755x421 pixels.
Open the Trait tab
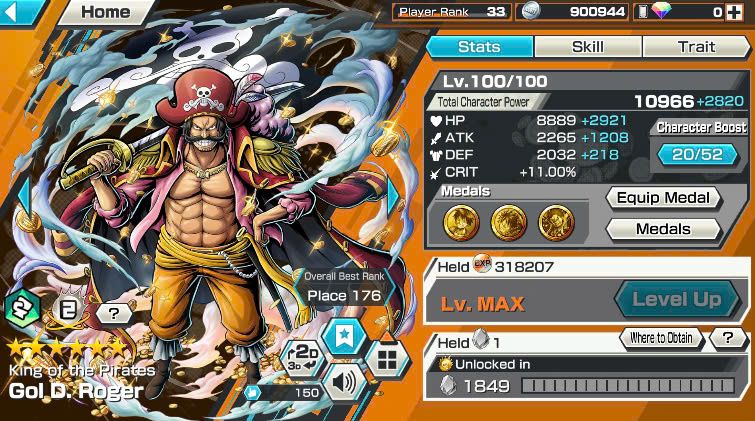point(696,47)
